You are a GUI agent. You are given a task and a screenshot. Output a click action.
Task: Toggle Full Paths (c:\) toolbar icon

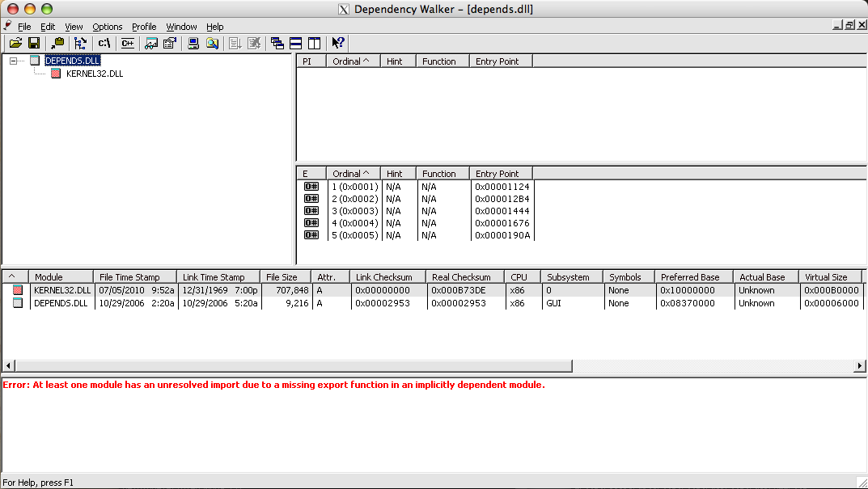pyautogui.click(x=104, y=43)
